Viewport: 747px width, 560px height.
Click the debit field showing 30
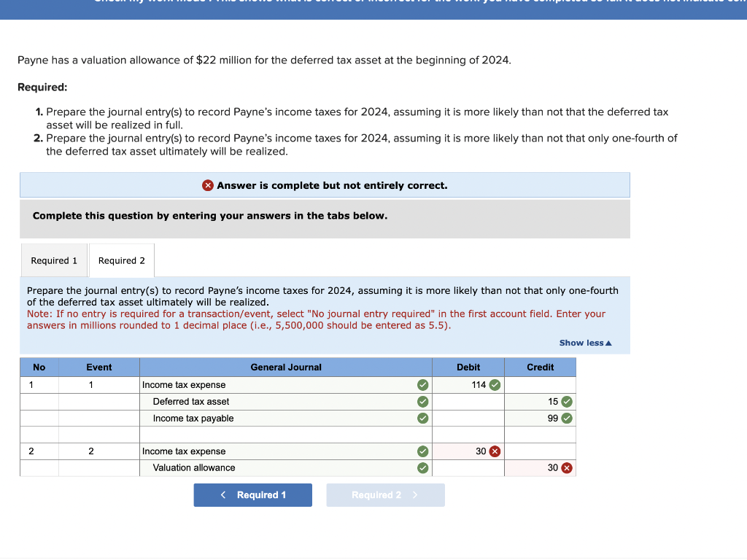coord(468,451)
